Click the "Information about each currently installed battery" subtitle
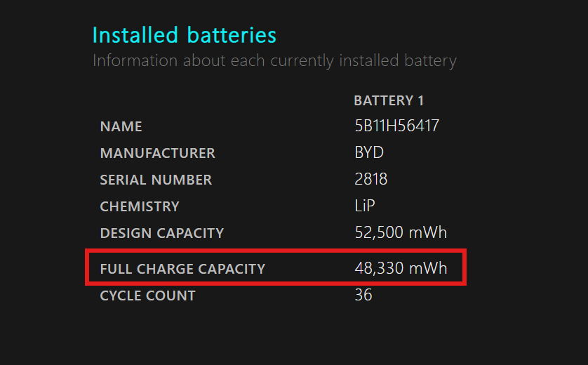 pyautogui.click(x=274, y=60)
